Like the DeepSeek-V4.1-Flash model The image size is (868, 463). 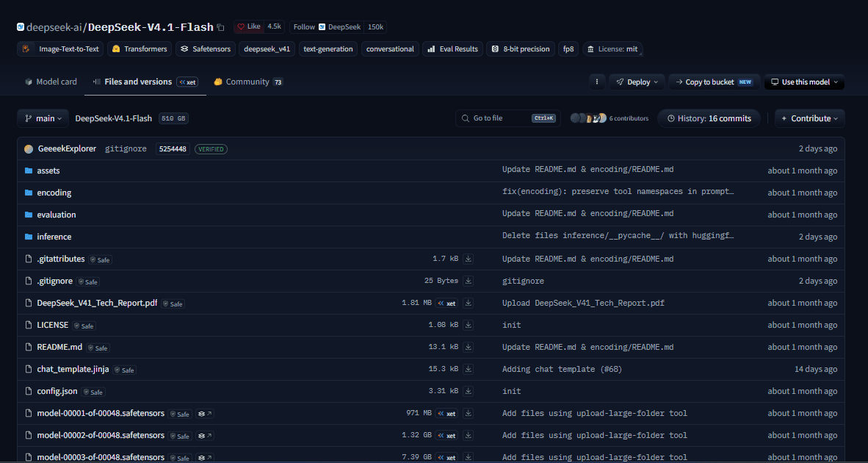[249, 26]
